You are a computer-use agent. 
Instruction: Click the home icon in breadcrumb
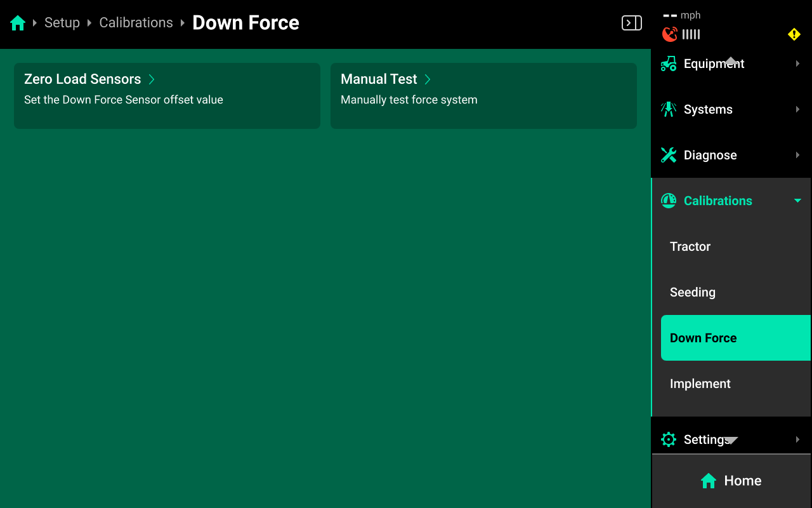tap(18, 23)
